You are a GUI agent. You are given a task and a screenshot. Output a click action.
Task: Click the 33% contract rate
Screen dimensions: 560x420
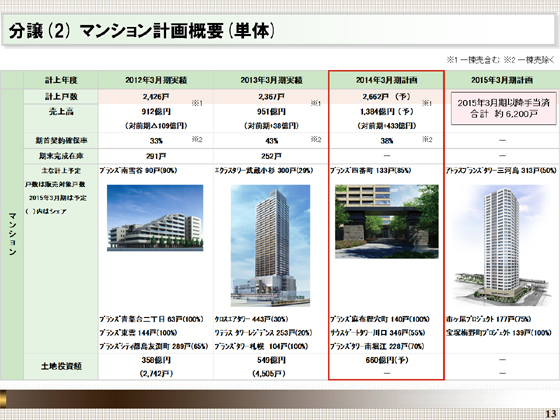point(156,141)
